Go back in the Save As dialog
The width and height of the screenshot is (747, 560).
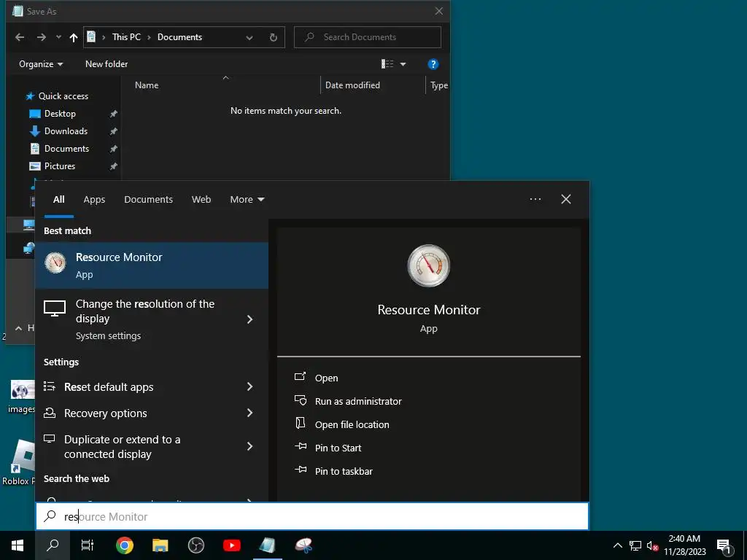[x=20, y=37]
